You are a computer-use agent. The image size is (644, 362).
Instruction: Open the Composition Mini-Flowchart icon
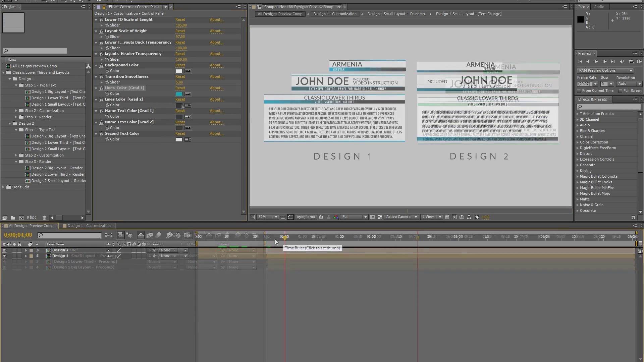[x=109, y=235]
